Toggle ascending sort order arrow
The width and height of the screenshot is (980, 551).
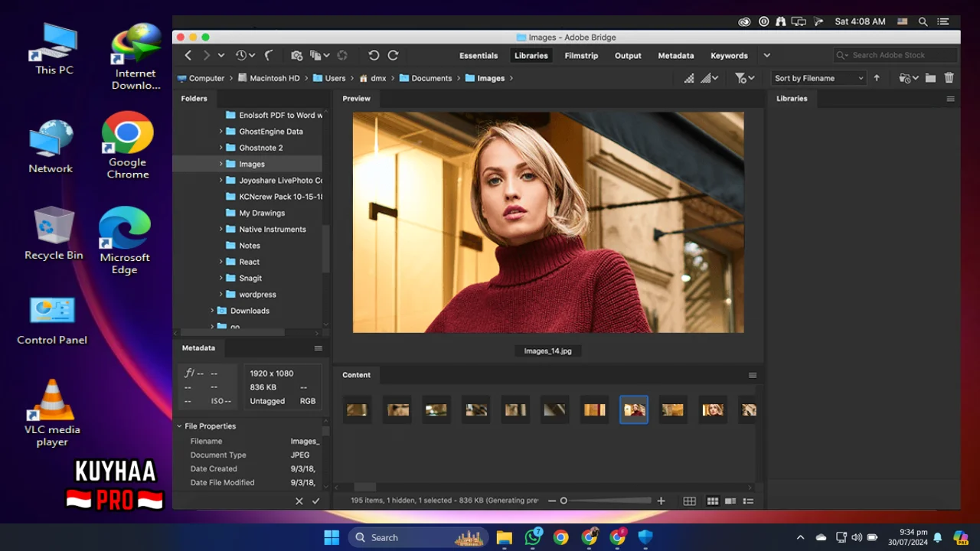coord(877,78)
